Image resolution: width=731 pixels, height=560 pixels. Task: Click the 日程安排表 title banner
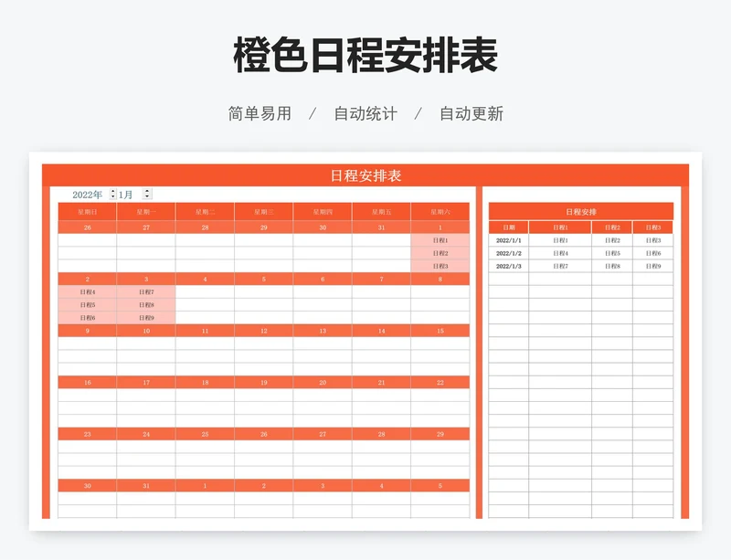(x=365, y=175)
